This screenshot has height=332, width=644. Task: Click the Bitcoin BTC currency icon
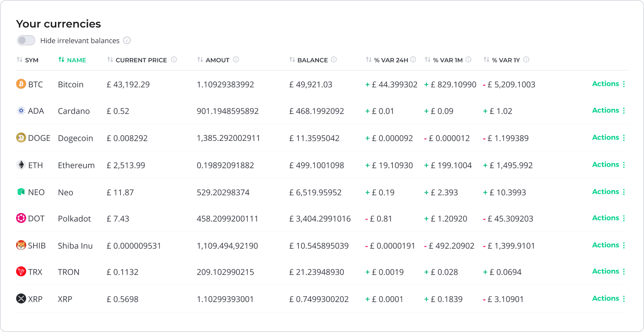click(21, 84)
